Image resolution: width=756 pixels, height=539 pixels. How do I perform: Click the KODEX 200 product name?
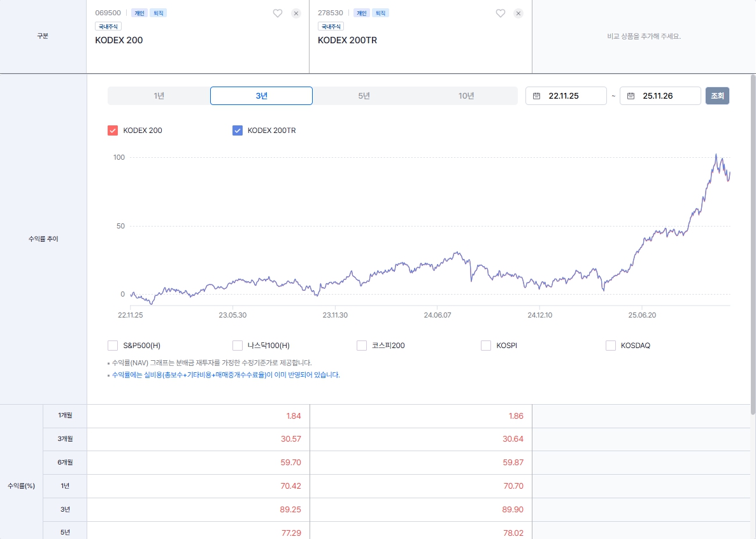tap(119, 41)
